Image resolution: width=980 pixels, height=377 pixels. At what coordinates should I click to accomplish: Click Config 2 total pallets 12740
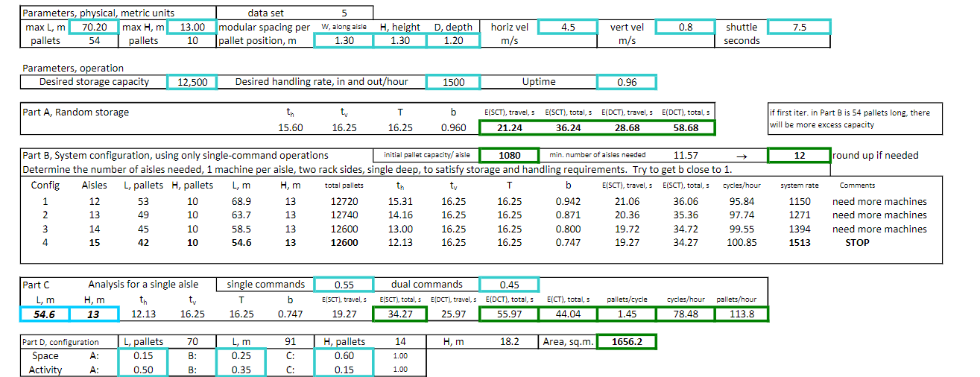point(344,215)
